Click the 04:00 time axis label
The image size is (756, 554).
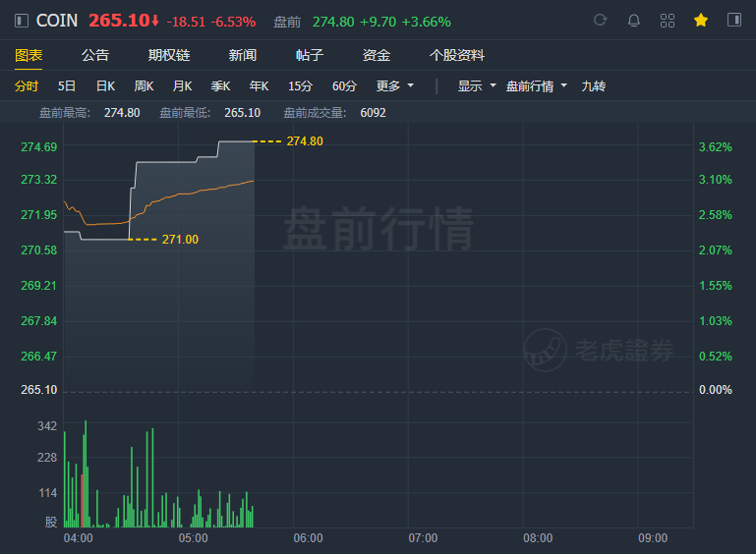(x=78, y=538)
